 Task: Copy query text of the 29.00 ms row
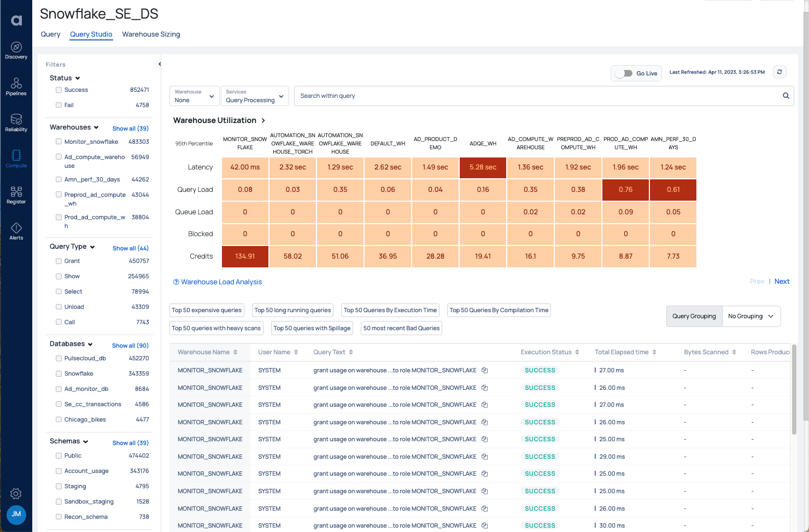[484, 457]
